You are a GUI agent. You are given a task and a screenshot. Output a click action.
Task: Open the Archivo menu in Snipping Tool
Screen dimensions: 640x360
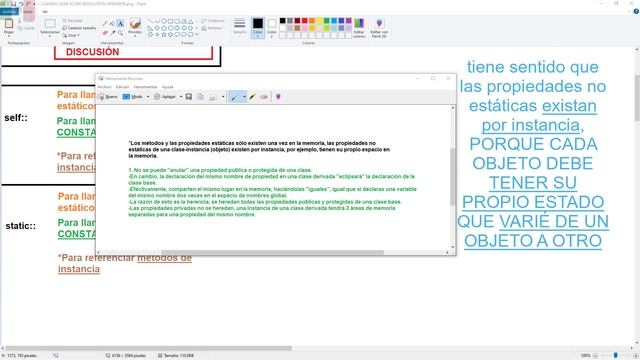pos(104,87)
